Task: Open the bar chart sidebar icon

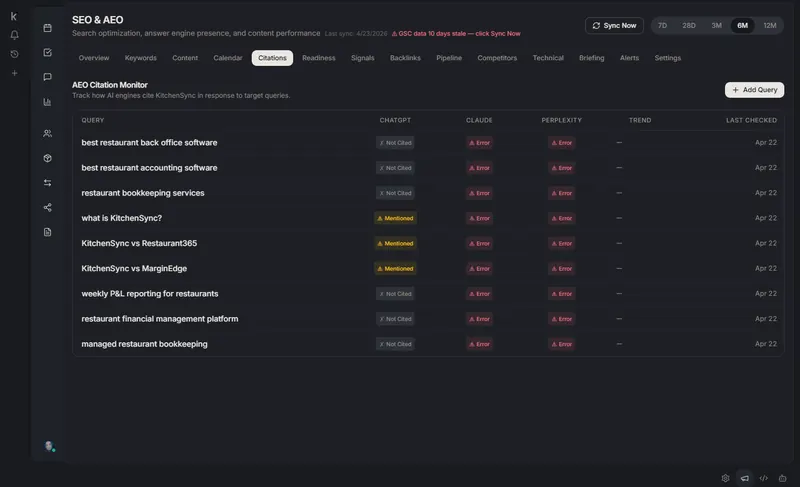Action: [x=47, y=102]
